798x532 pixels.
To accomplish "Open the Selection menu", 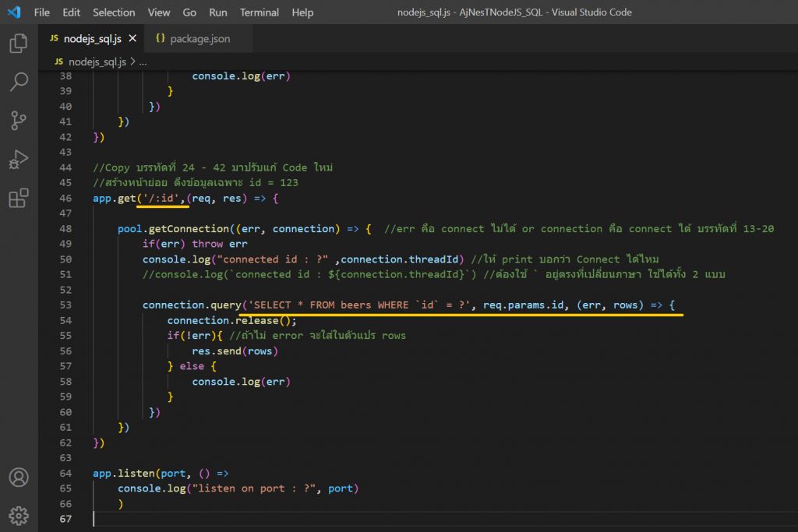I will point(114,12).
